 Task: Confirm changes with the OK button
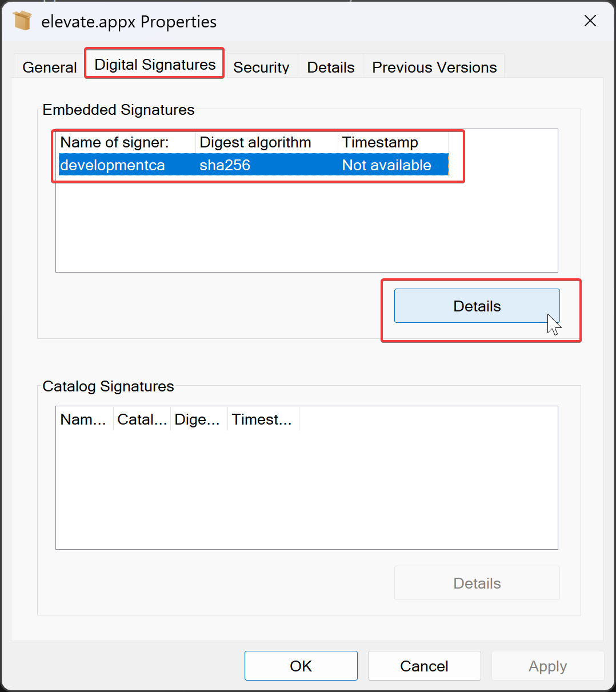pyautogui.click(x=301, y=666)
